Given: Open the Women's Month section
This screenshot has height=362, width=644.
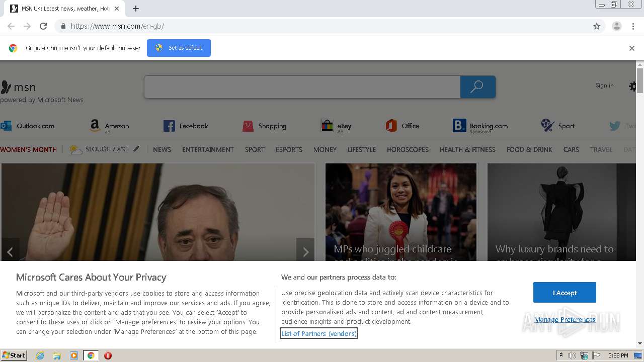Looking at the screenshot, I should (x=28, y=149).
